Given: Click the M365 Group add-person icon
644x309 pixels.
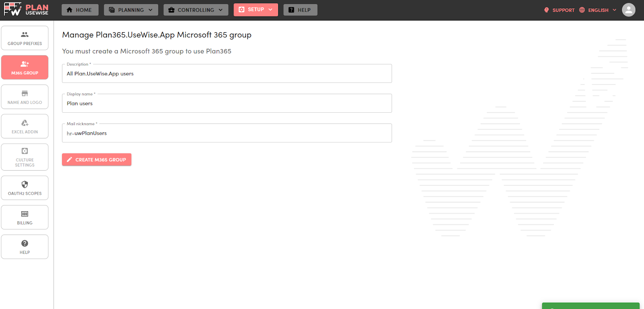Looking at the screenshot, I should (x=25, y=64).
